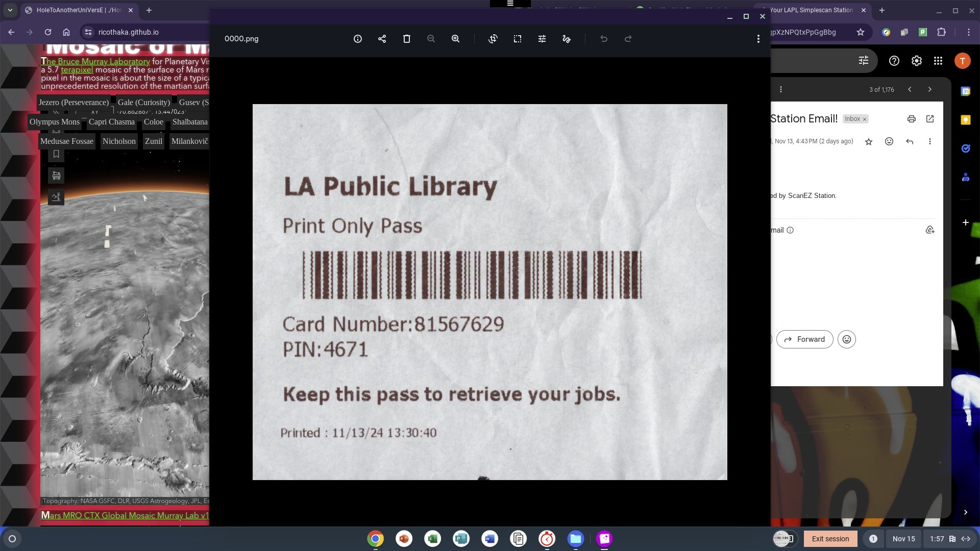This screenshot has width=980, height=551.
Task: Zoom out in the image viewer
Action: (x=431, y=39)
